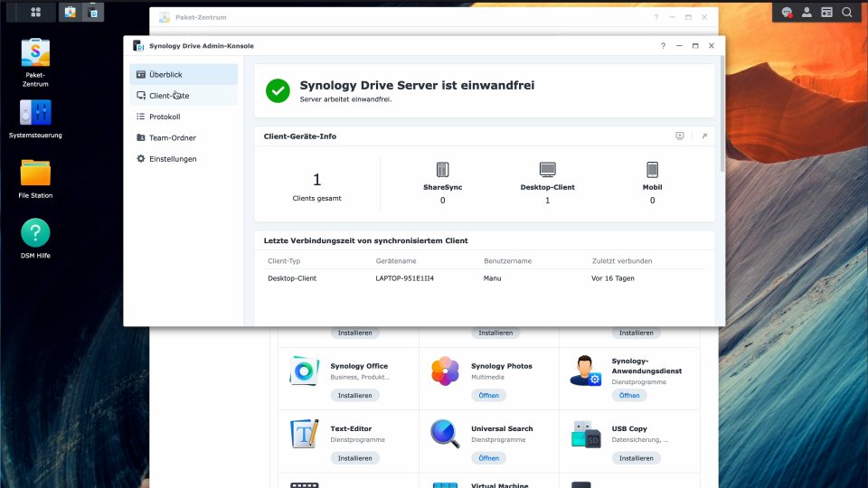Click Synology Office package title

click(x=359, y=366)
